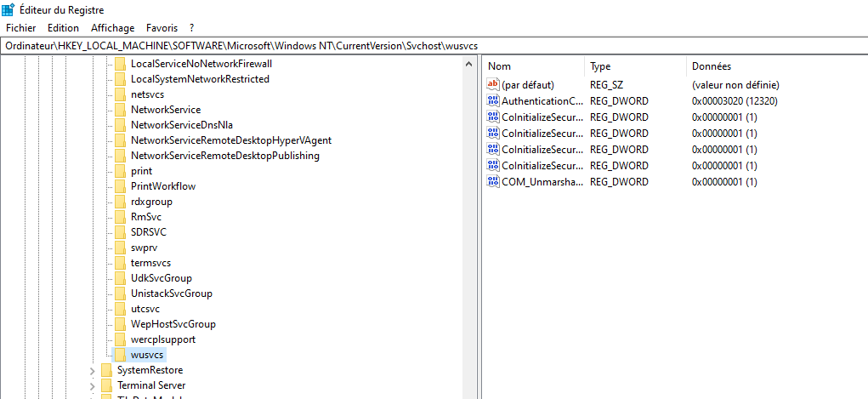Click the '(valeur non définie)' data cell

point(735,85)
